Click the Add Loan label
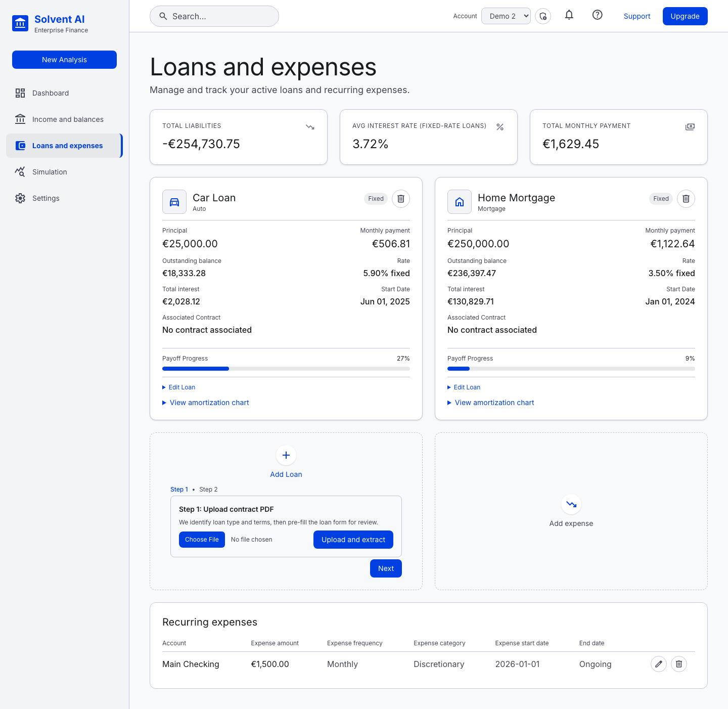This screenshot has height=709, width=728. pyautogui.click(x=286, y=474)
